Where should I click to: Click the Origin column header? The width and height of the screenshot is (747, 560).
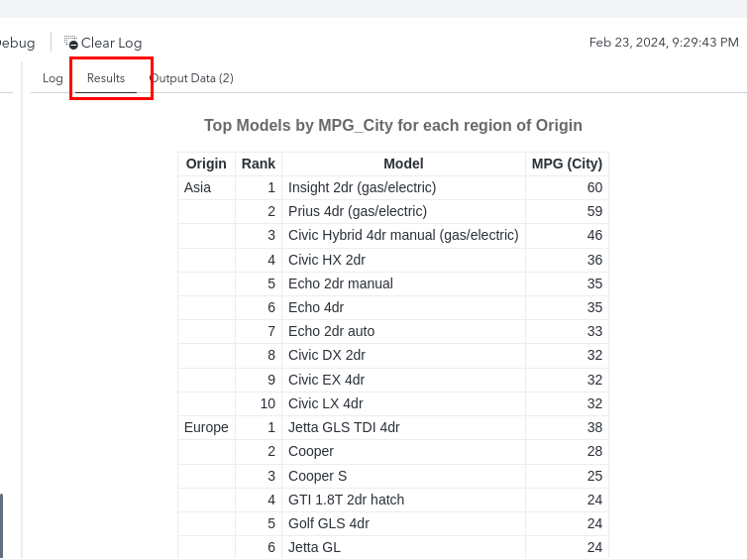[x=206, y=164]
